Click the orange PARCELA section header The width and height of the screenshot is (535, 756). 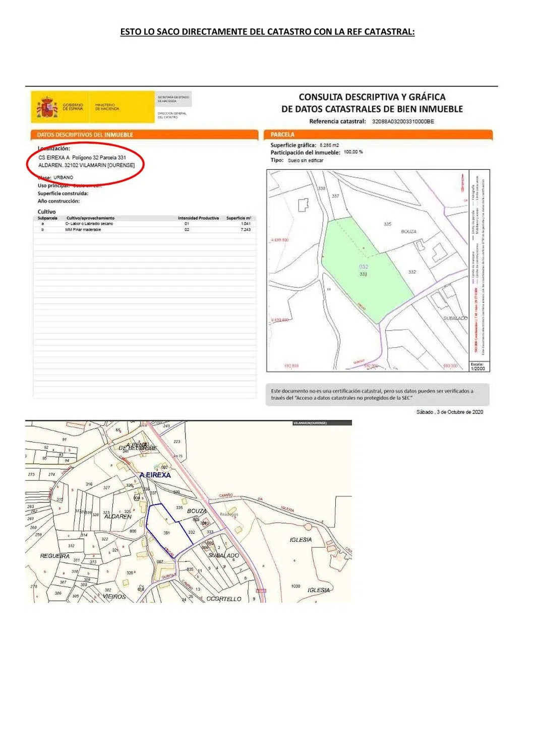pyautogui.click(x=378, y=135)
